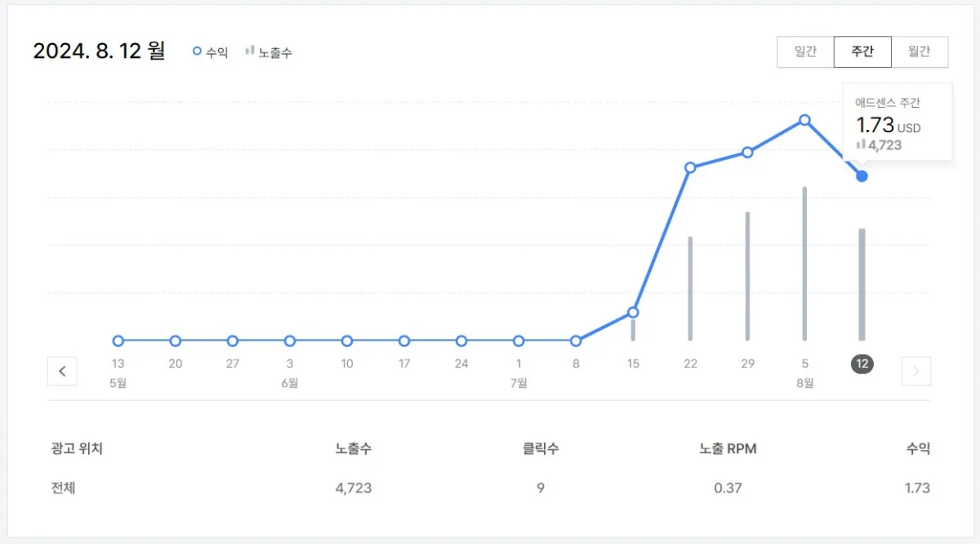Click the left chevron to view earlier weeks
980x544 pixels.
(x=63, y=371)
